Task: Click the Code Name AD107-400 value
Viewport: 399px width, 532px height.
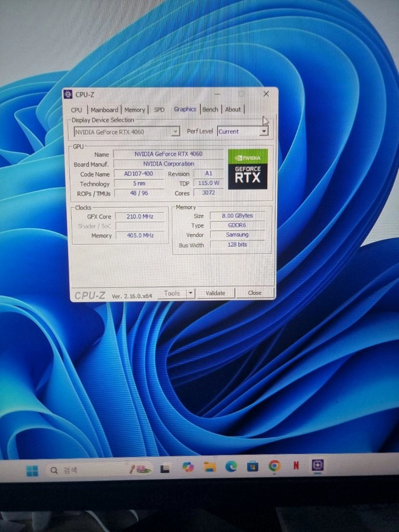Action: pyautogui.click(x=138, y=173)
